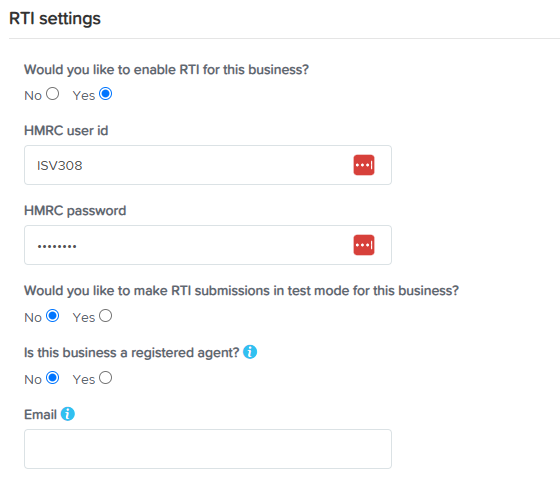
Task: Click the test mode submissions question text
Action: (x=241, y=291)
